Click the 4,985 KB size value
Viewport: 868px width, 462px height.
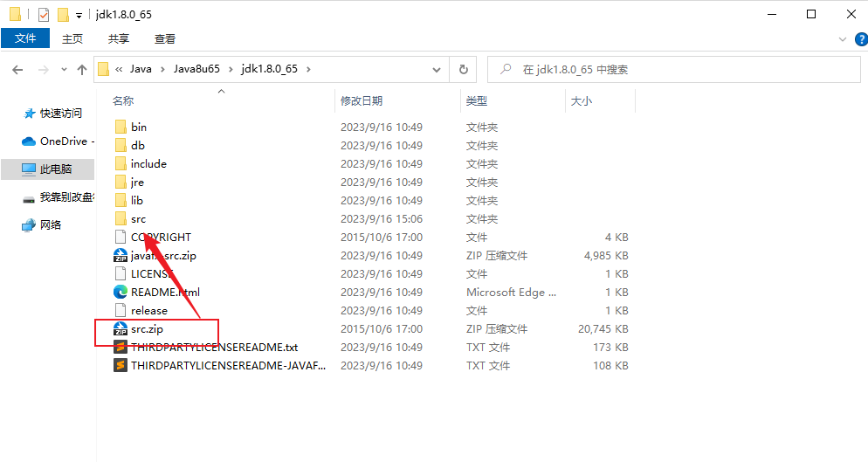(606, 255)
